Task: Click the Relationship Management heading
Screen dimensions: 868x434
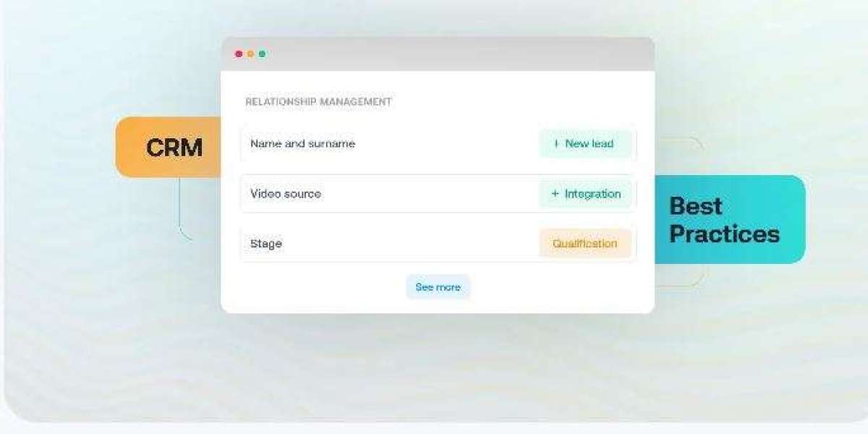Action: click(x=318, y=102)
